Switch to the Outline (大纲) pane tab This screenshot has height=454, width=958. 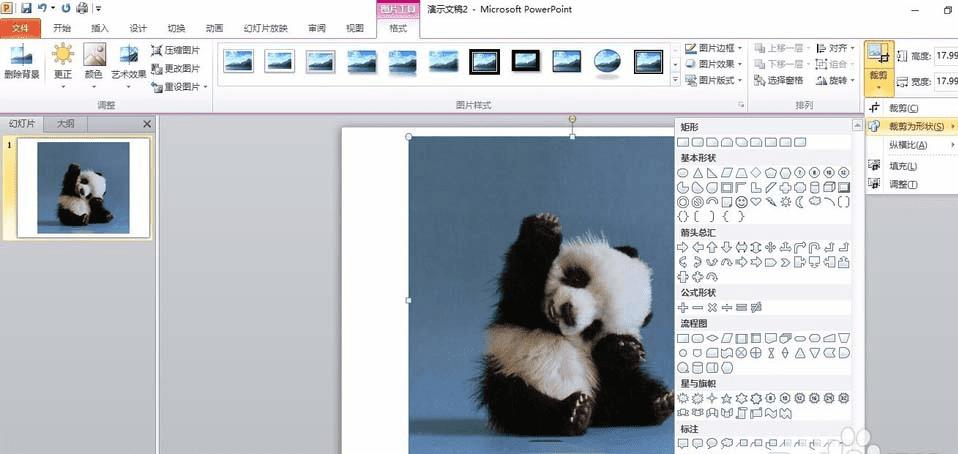[x=65, y=124]
